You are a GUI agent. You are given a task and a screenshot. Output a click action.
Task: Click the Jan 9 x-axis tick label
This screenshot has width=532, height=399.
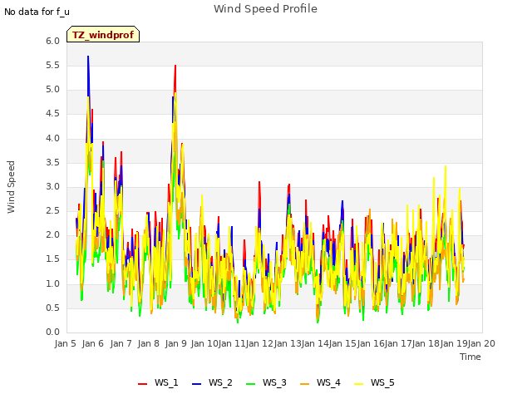pos(175,343)
